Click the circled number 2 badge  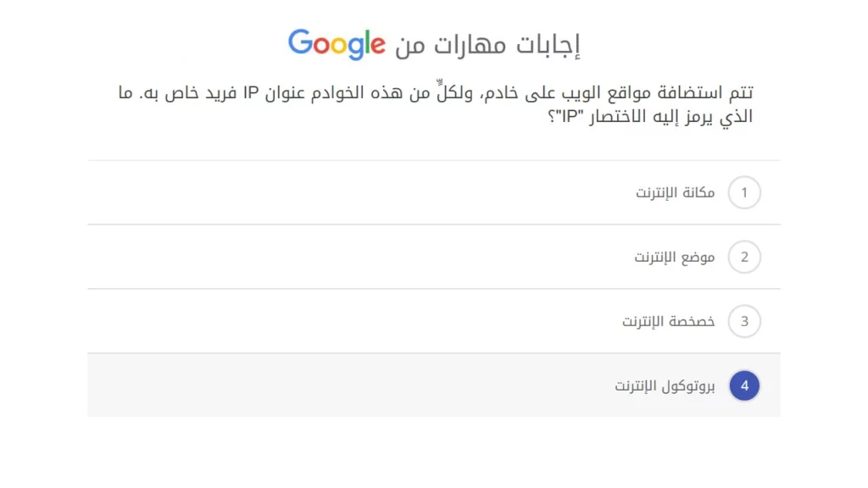(x=744, y=257)
